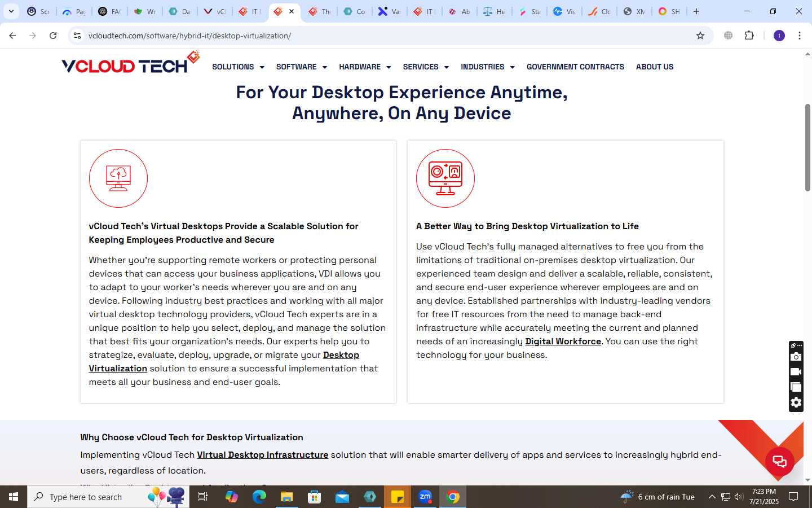The height and width of the screenshot is (508, 812).
Task: Click the cloud upload monitor icon
Action: (x=118, y=178)
